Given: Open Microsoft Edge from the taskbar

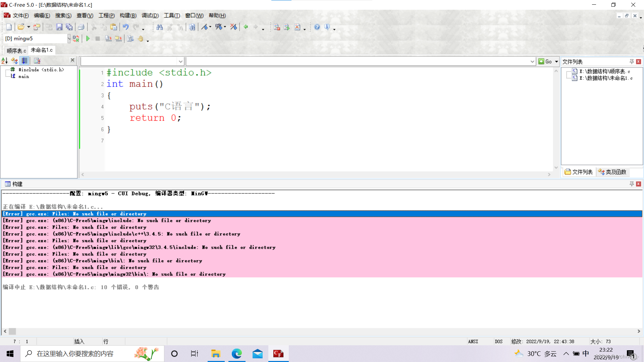Looking at the screenshot, I should pyautogui.click(x=236, y=354).
